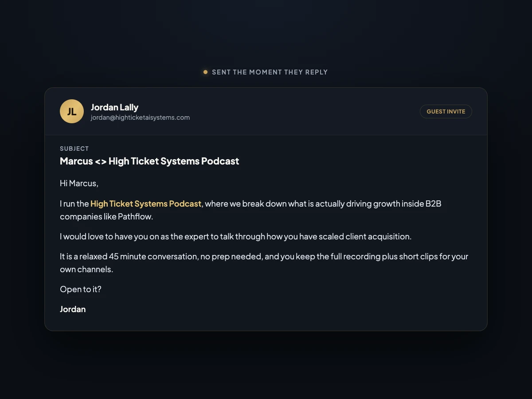532x399 pixels.
Task: Select the subject line Marcus <> High Ticket Systems Podcast
Action: (149, 161)
